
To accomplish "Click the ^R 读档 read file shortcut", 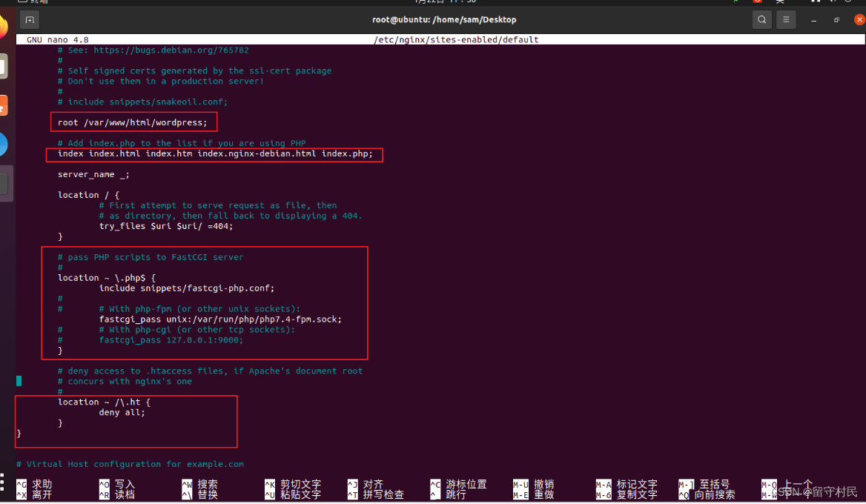I will point(117,494).
